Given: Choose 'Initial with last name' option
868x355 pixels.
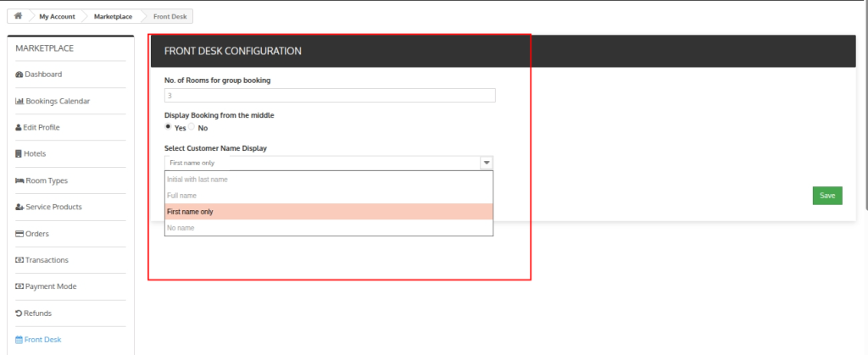Looking at the screenshot, I should 329,180.
